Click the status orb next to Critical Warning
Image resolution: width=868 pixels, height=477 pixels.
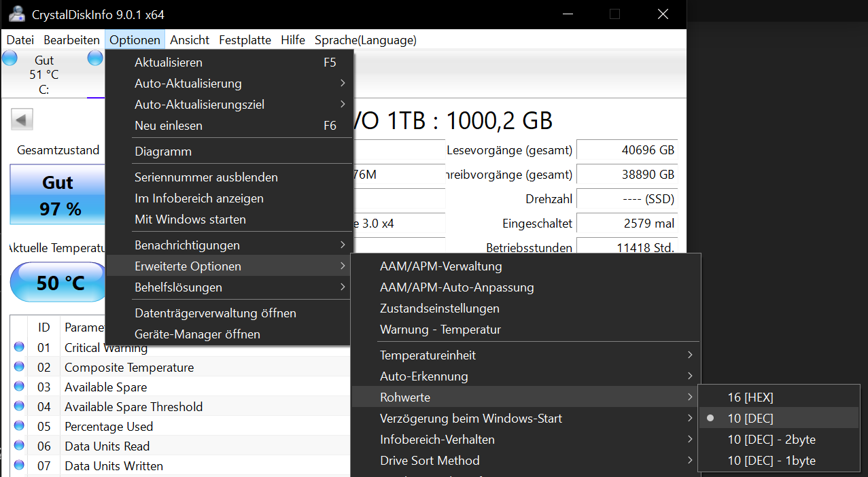[x=19, y=347]
